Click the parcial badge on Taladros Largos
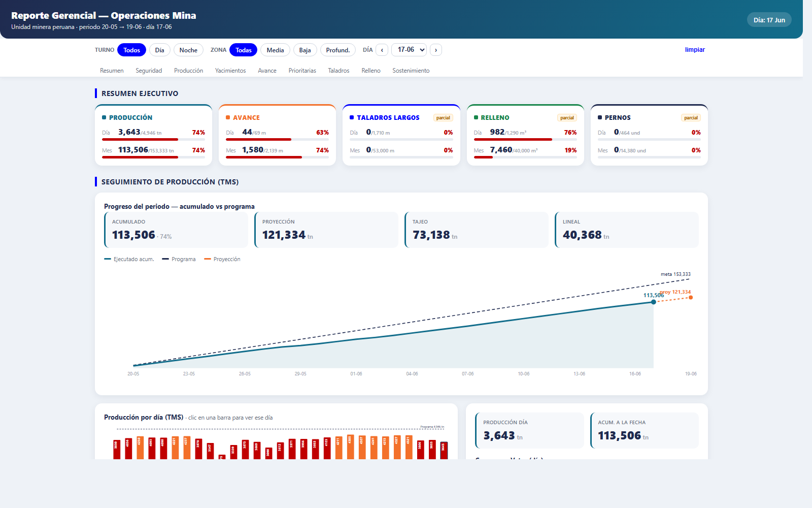The width and height of the screenshot is (812, 508). 443,118
